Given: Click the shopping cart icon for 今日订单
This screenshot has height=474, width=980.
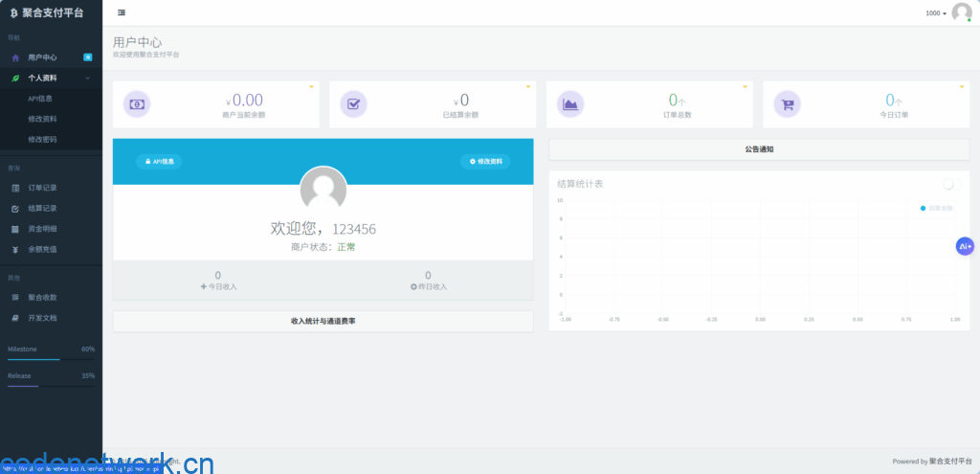Looking at the screenshot, I should click(787, 104).
